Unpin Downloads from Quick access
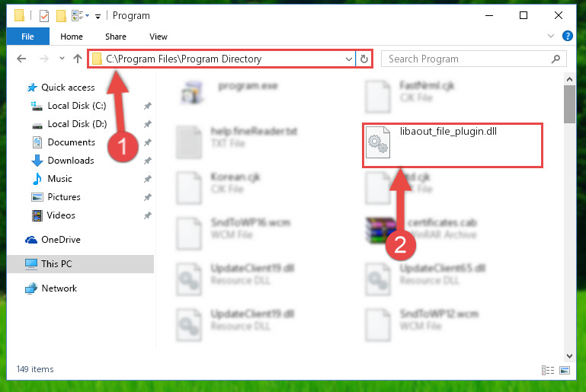The width and height of the screenshot is (586, 392). click(148, 161)
